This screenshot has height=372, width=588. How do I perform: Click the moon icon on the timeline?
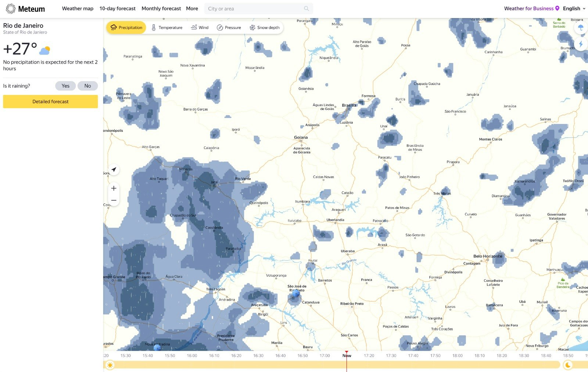click(x=568, y=365)
